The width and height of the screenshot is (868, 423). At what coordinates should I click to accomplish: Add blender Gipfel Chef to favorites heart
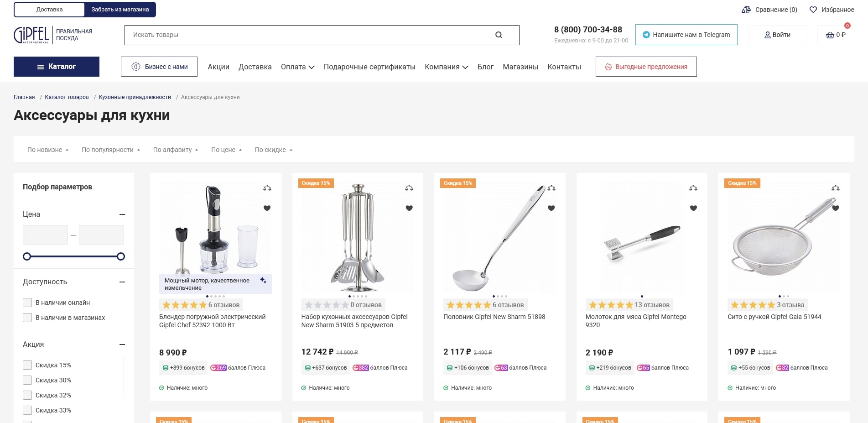click(267, 208)
